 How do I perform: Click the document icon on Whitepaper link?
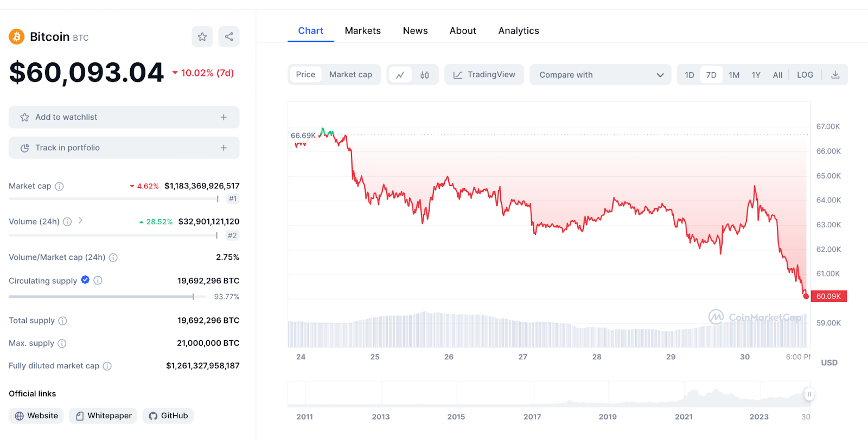(x=80, y=416)
